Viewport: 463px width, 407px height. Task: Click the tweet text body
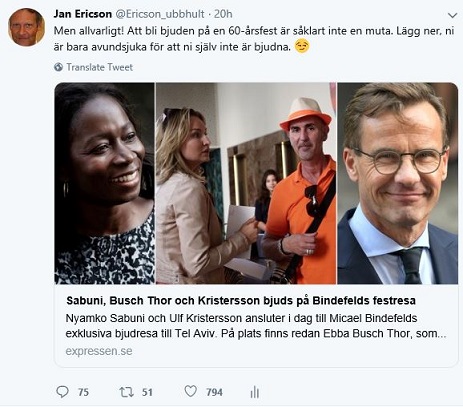click(x=254, y=39)
